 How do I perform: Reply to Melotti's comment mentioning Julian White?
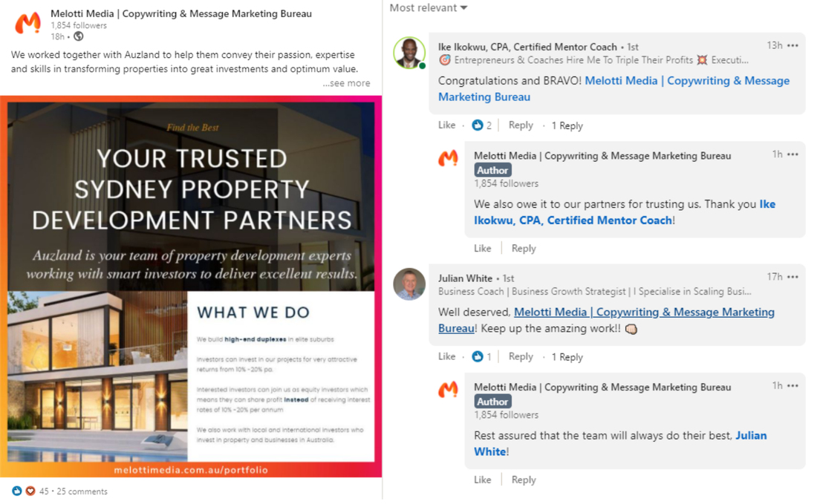(524, 480)
